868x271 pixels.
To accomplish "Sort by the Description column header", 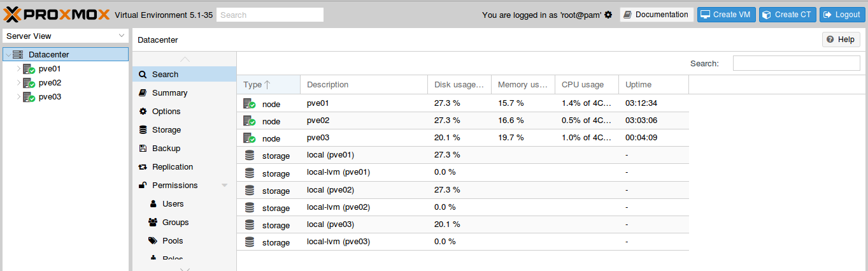I will (364, 85).
